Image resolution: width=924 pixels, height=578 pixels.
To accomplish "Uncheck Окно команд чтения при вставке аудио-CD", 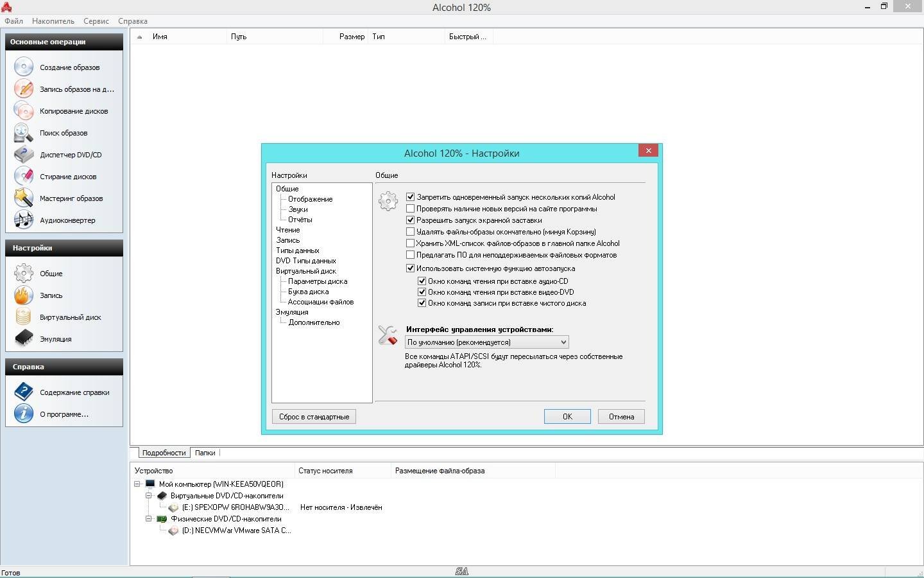I will 422,281.
